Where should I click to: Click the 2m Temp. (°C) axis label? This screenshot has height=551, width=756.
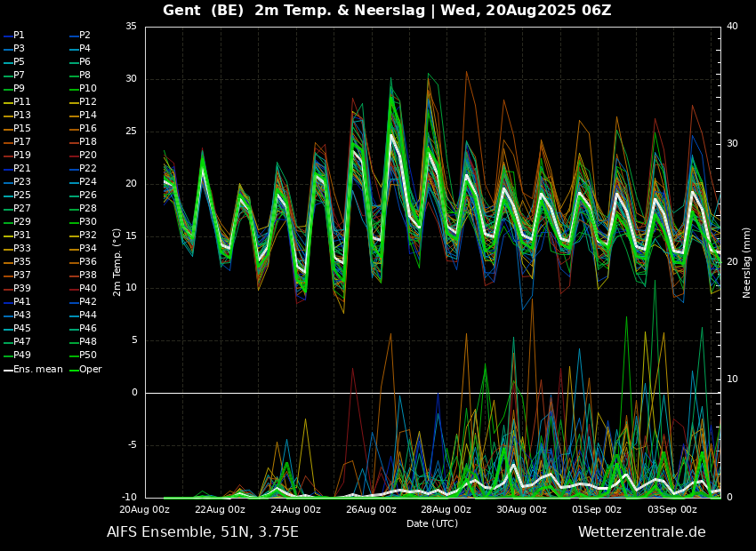(117, 261)
